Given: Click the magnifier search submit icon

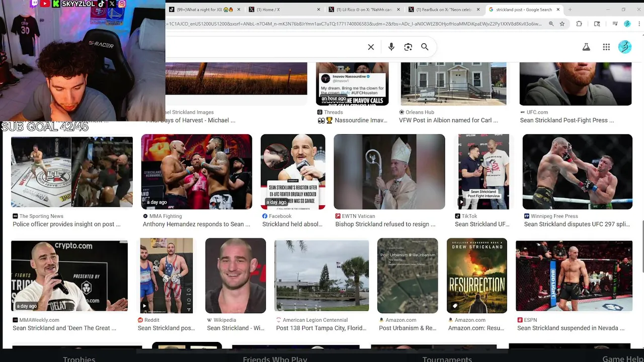Looking at the screenshot, I should (x=425, y=47).
